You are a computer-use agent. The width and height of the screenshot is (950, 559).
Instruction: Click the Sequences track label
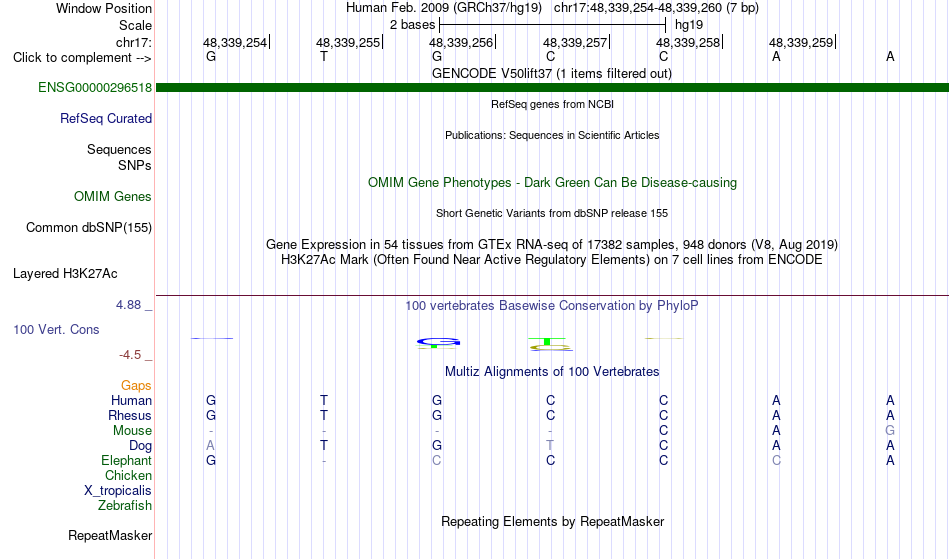click(x=119, y=149)
